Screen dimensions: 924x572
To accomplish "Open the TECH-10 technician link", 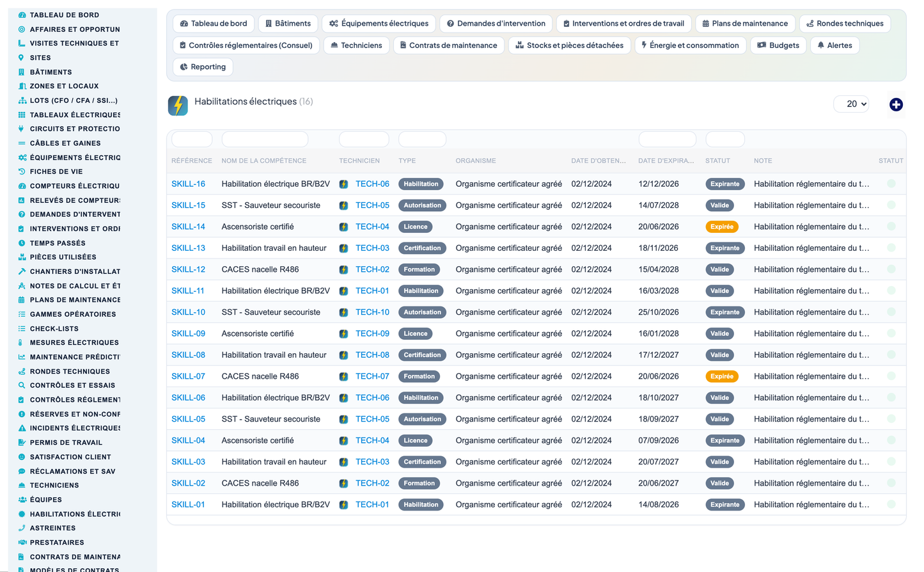I will coord(372,312).
